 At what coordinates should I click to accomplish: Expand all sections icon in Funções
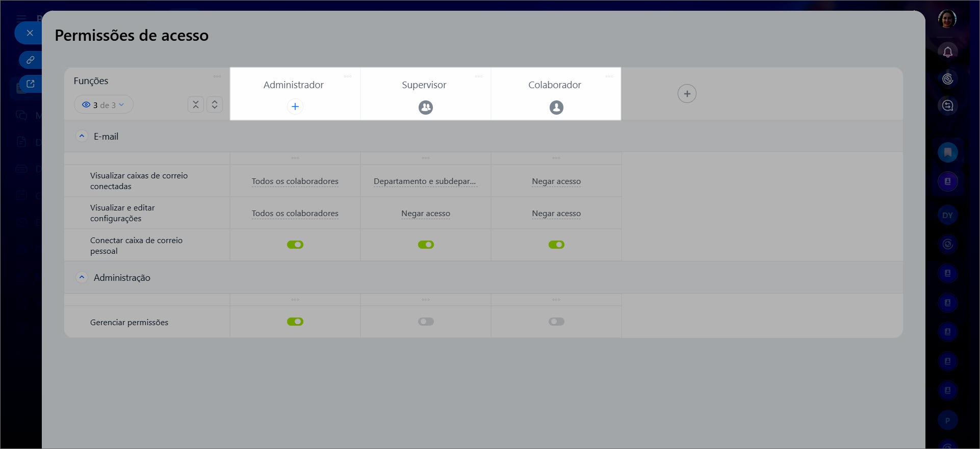click(x=215, y=104)
